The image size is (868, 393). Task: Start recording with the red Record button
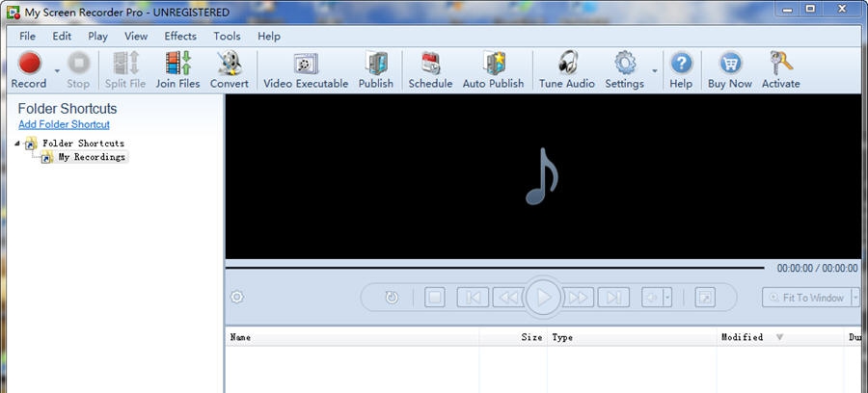29,69
